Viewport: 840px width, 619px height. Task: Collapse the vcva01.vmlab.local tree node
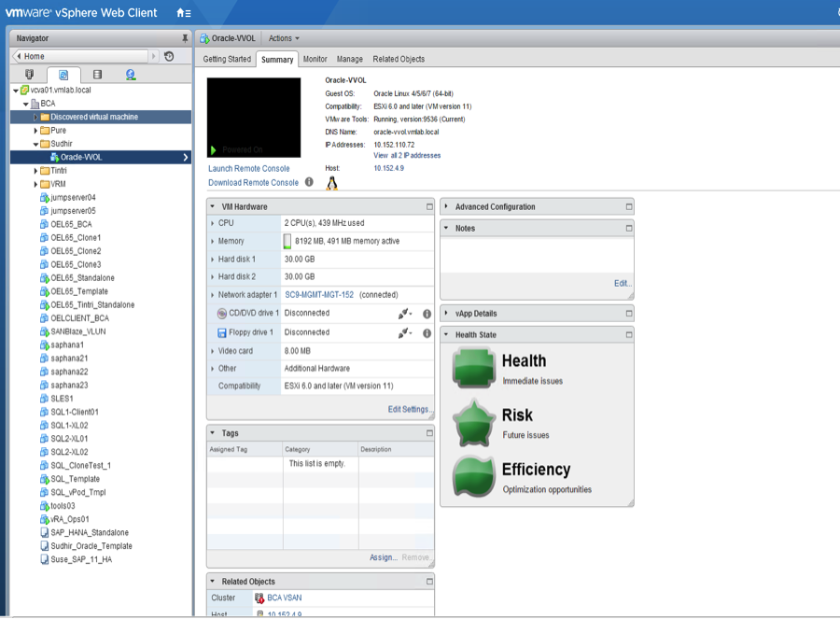(x=16, y=91)
